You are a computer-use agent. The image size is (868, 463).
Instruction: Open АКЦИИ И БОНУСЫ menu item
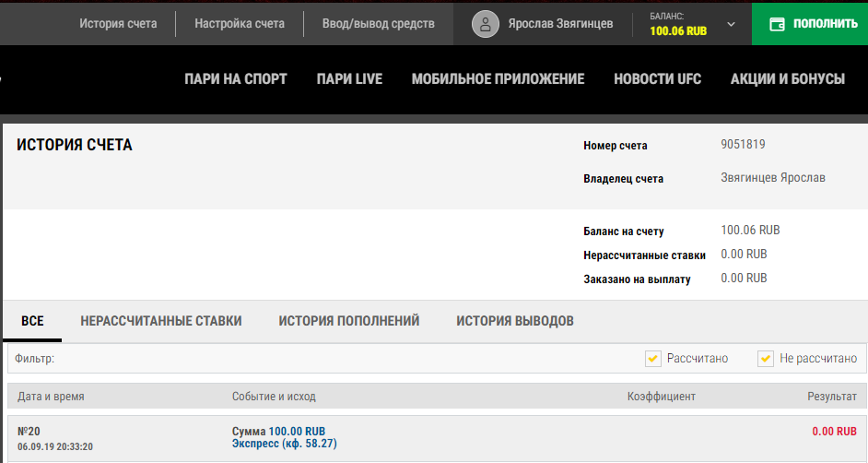tap(788, 79)
